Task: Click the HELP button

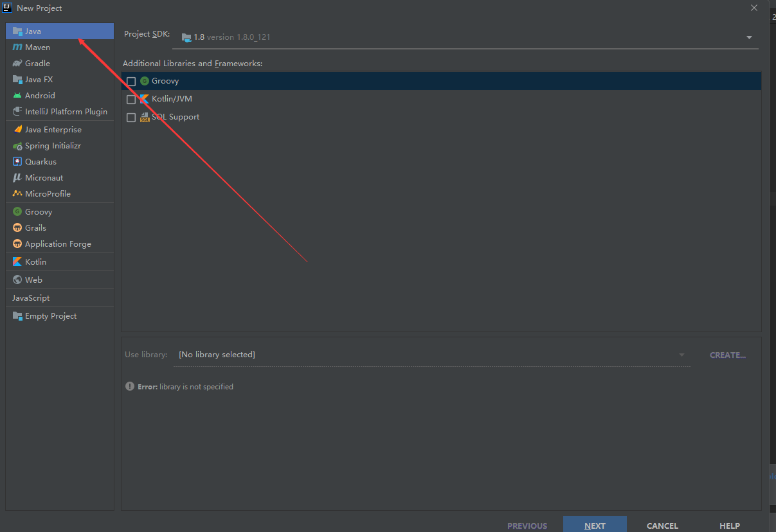Action: pyautogui.click(x=730, y=526)
